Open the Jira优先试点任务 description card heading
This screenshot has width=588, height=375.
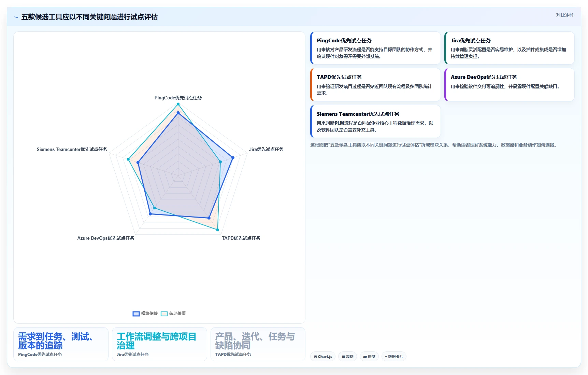(471, 40)
